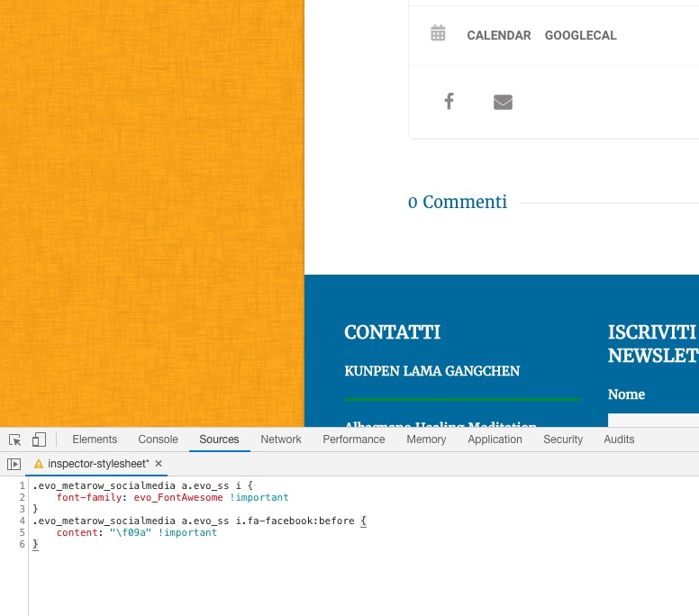Open the Application tab
Viewport: 699px width, 616px height.
pos(495,439)
